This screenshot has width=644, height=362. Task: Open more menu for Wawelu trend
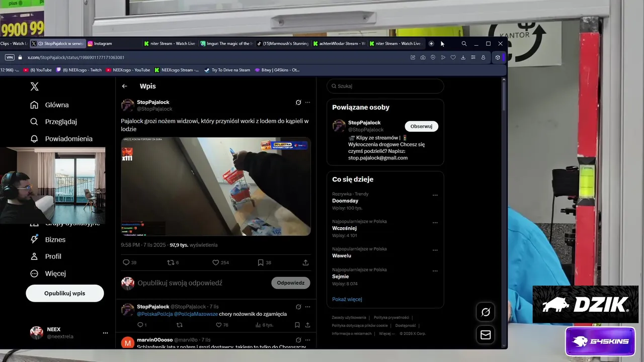tap(435, 250)
